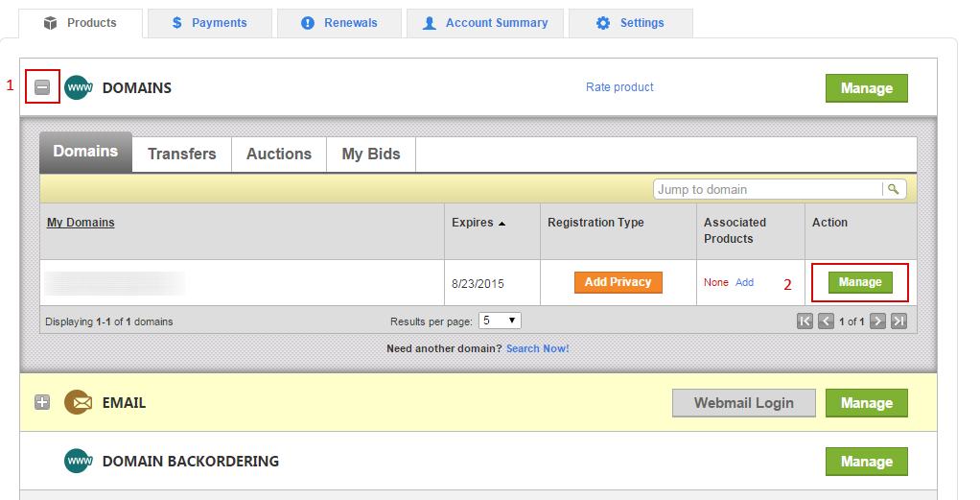Expand the Email section with plus icon
This screenshot has height=500, width=980.
click(x=42, y=403)
